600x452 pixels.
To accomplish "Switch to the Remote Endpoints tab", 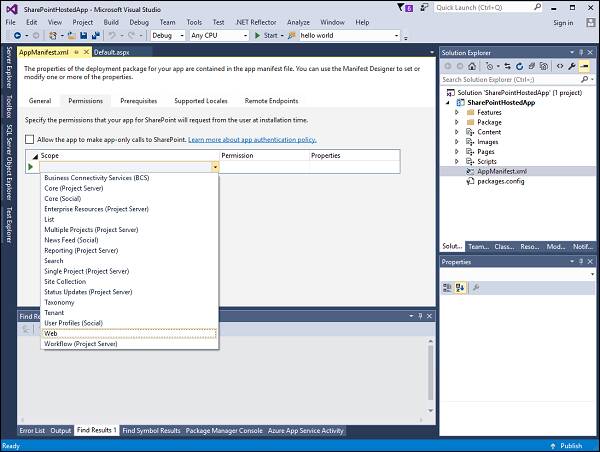I will coord(271,101).
